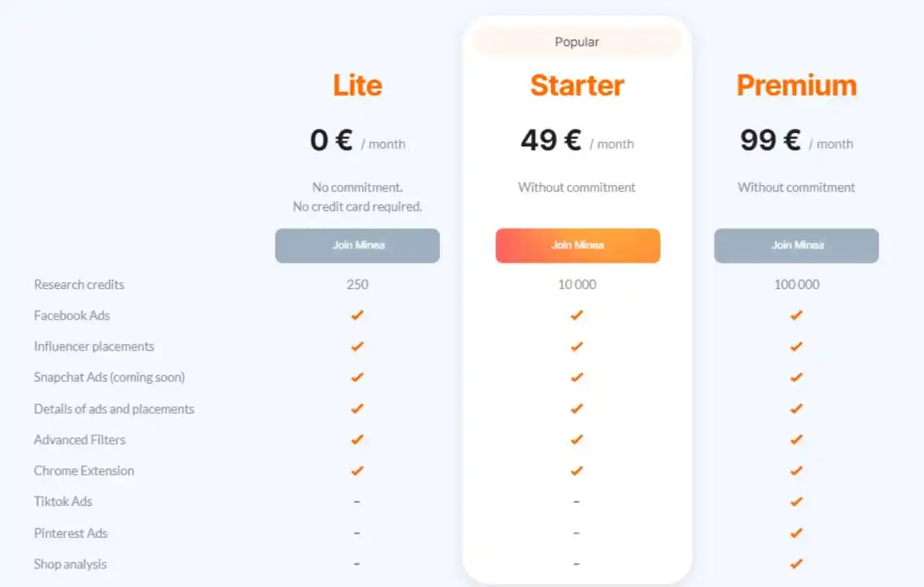
Task: Click Join Minea under the Premium plan
Action: (x=795, y=245)
